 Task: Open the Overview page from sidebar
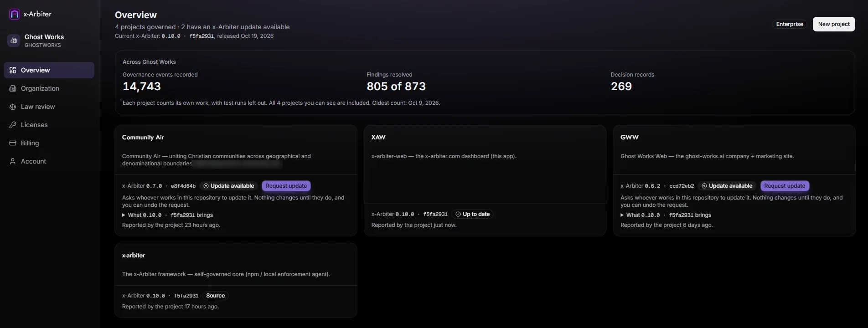(49, 70)
